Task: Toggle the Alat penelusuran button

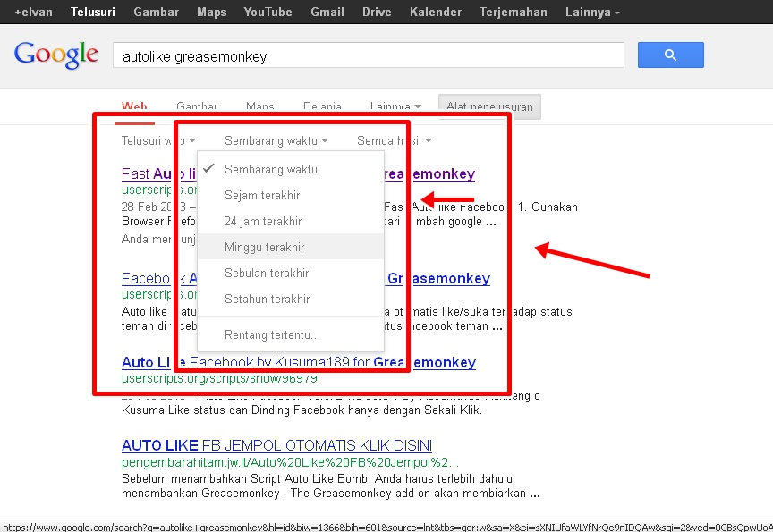Action: point(489,106)
